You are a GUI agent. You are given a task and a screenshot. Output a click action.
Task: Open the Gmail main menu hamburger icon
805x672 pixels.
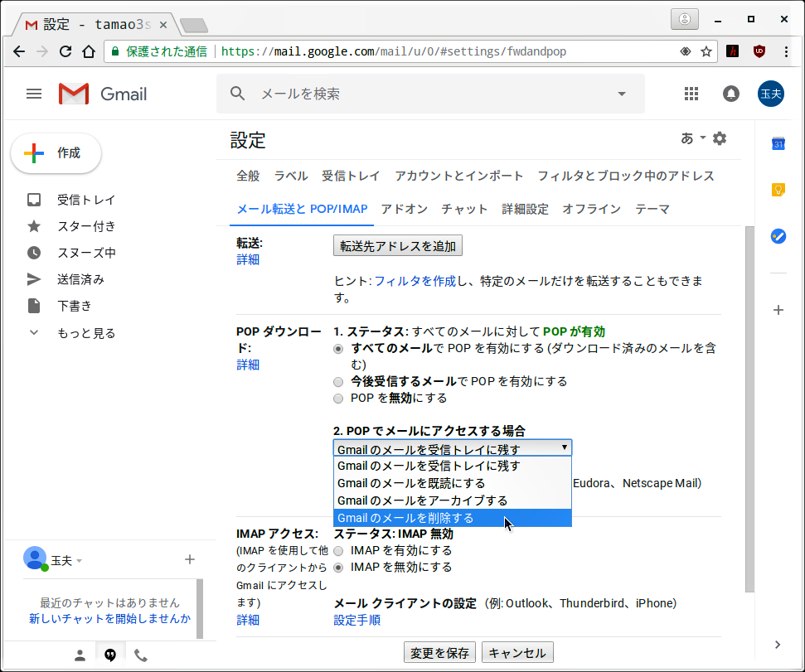tap(34, 94)
